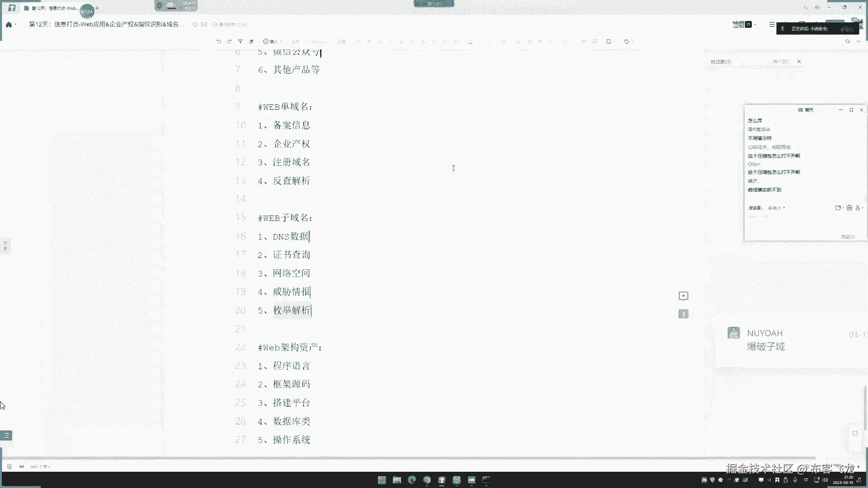Close the comments panel with X
Screen dimensions: 868x488
[799, 61]
